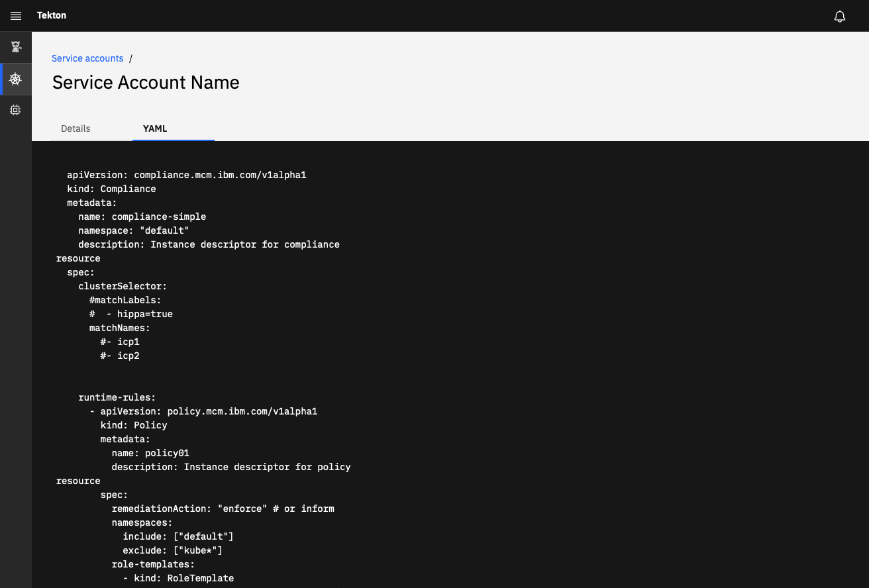Click the 'name: policy01' line

[x=150, y=453]
